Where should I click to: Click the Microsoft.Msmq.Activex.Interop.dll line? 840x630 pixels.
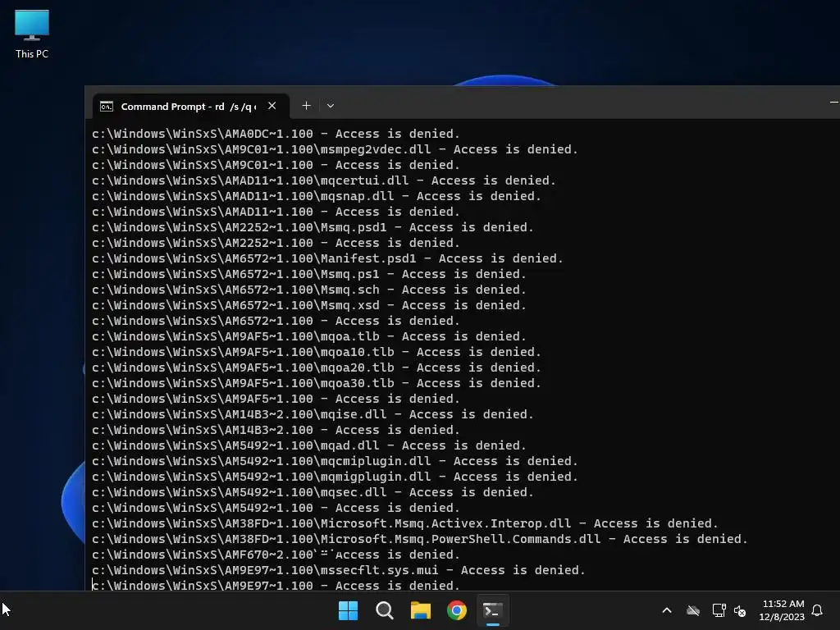tap(405, 523)
